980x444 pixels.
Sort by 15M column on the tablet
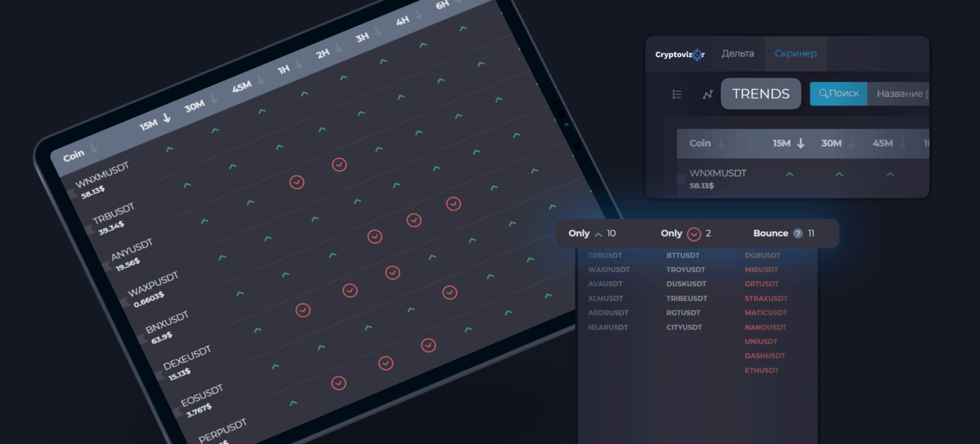point(155,122)
